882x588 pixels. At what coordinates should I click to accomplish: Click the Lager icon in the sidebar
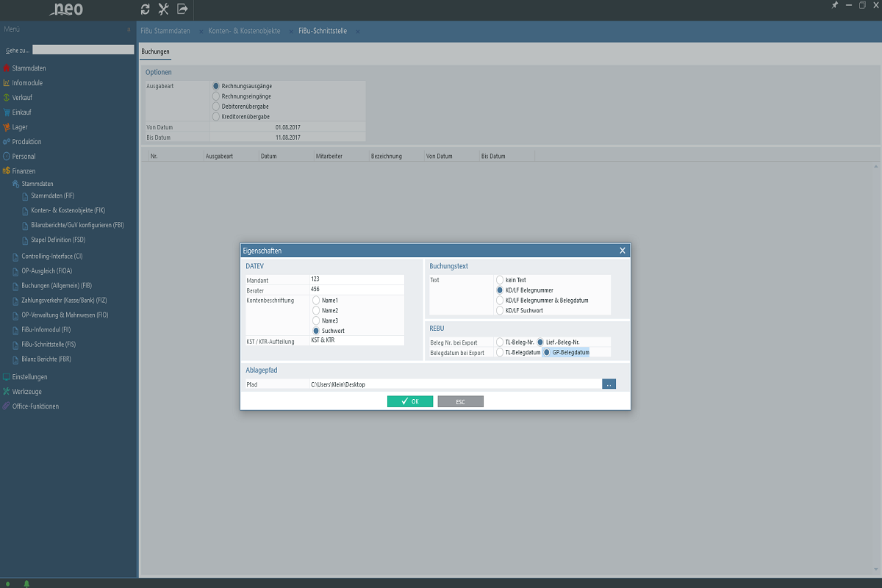coord(7,127)
